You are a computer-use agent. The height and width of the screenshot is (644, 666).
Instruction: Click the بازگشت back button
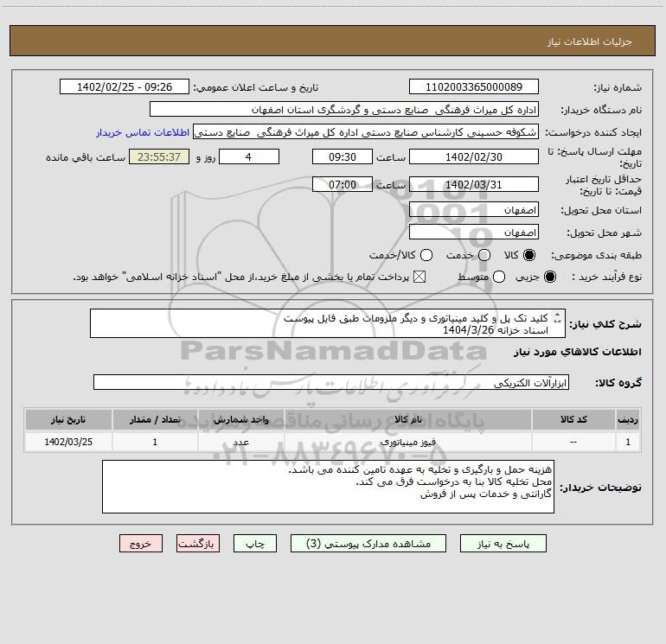(198, 544)
